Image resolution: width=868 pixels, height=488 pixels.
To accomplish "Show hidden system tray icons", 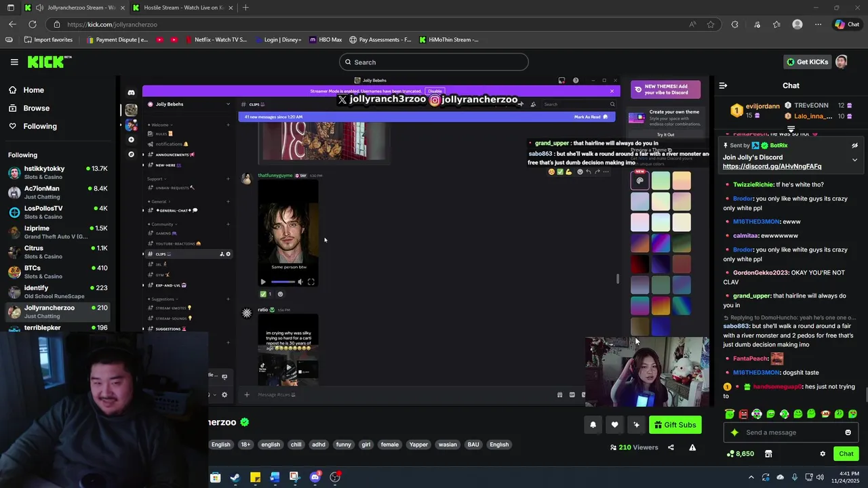I will pyautogui.click(x=751, y=477).
